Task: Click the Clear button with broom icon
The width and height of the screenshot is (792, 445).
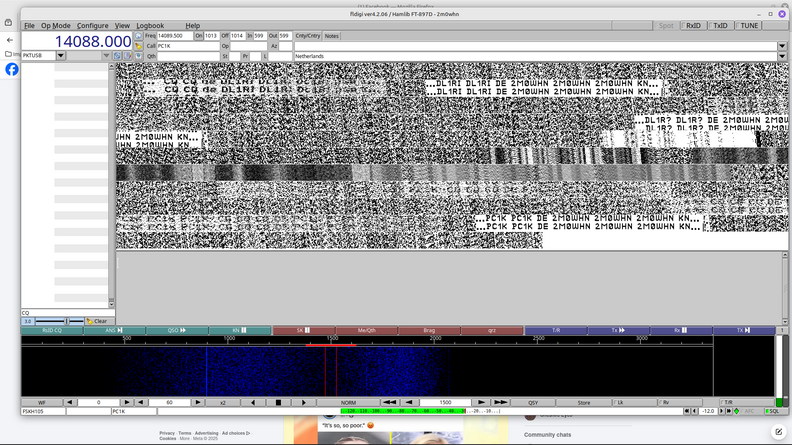Action: (100, 321)
